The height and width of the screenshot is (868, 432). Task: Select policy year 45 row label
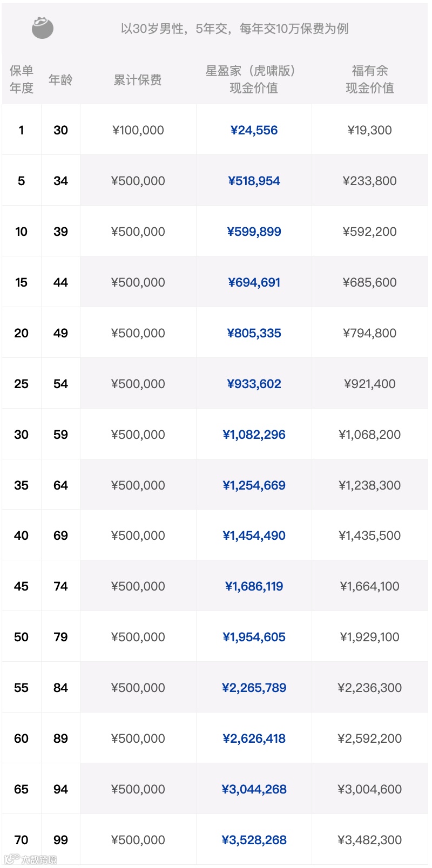tap(22, 586)
